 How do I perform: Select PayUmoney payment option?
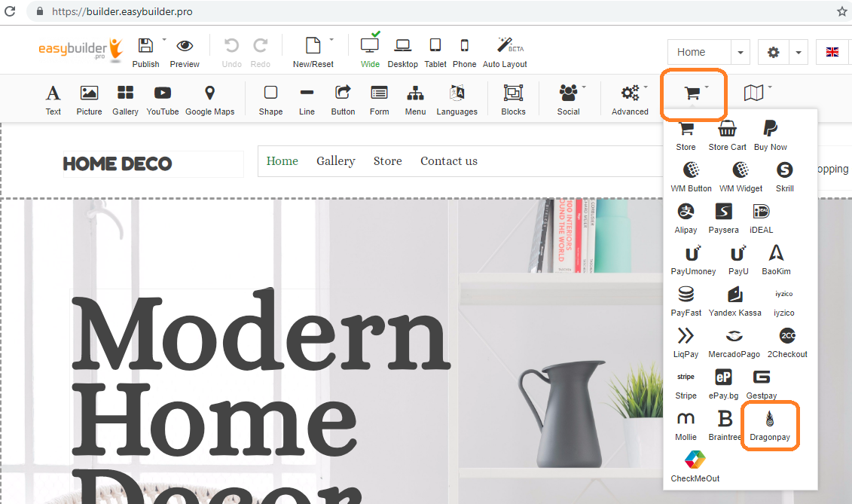pyautogui.click(x=693, y=260)
